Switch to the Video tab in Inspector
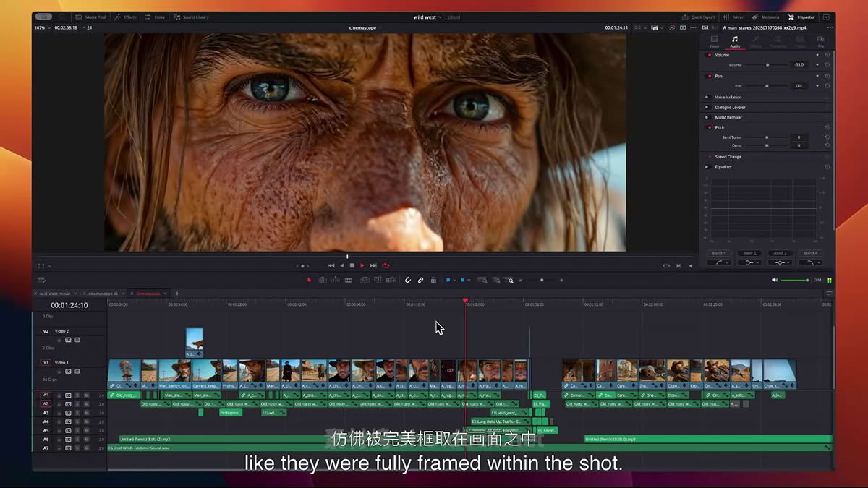 coord(714,42)
